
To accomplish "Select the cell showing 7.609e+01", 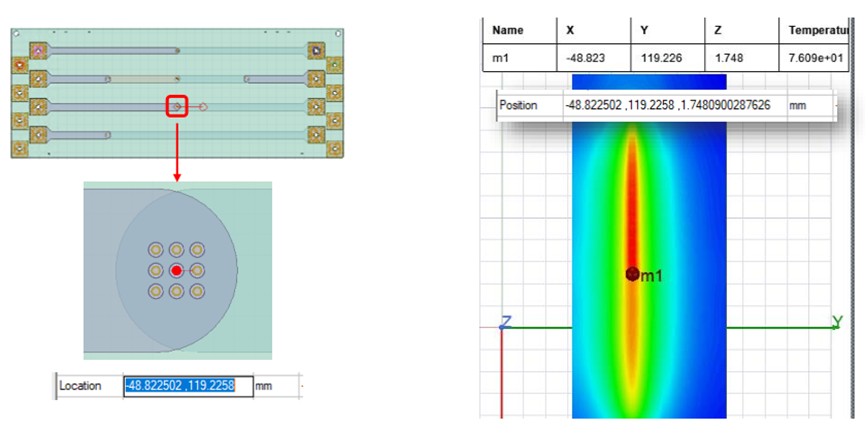I will (813, 58).
